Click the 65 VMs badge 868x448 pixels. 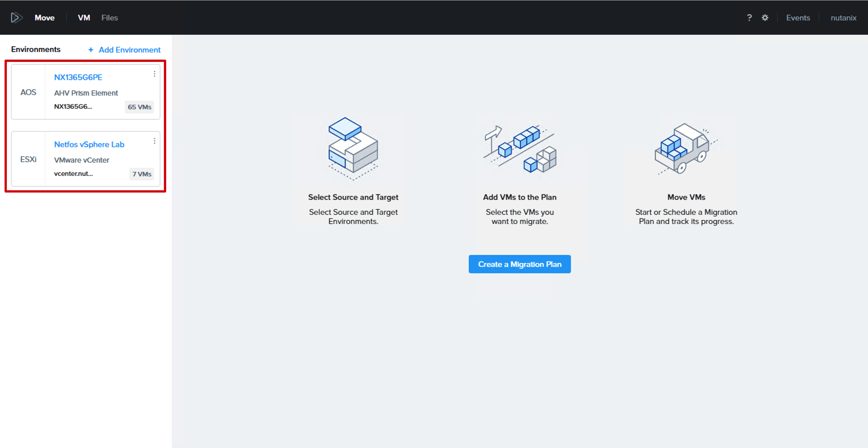[x=140, y=107]
